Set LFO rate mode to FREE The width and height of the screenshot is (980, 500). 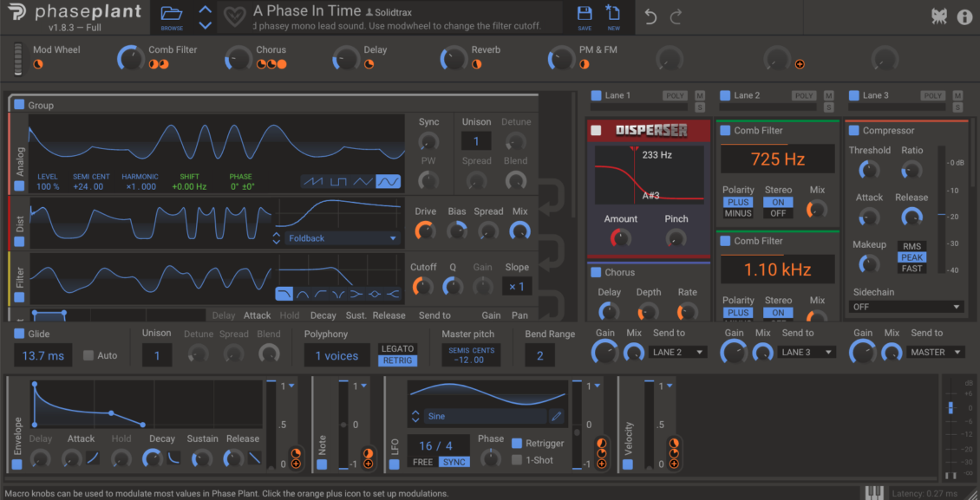pyautogui.click(x=423, y=463)
